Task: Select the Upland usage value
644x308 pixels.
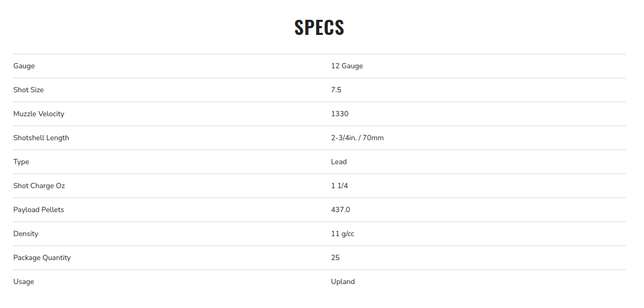Action: point(343,282)
